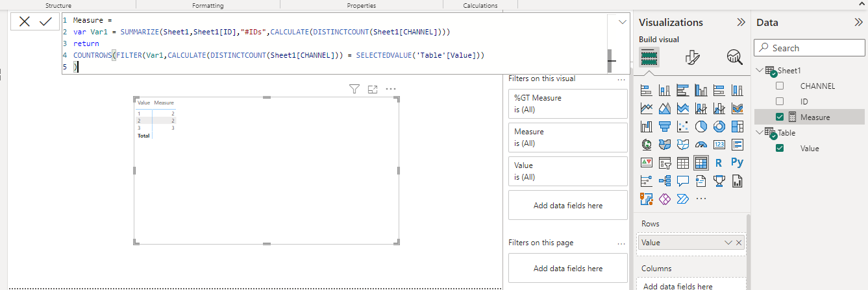The height and width of the screenshot is (290, 868).
Task: Commit the DAX formula with the checkmark
Action: coord(45,21)
